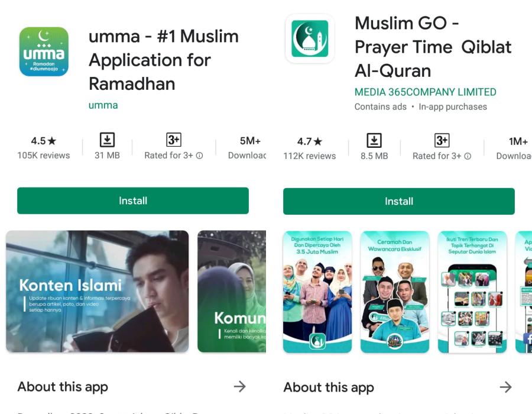
Task: View Muslim GO 4.7 star 112K reviews
Action: [x=309, y=148]
